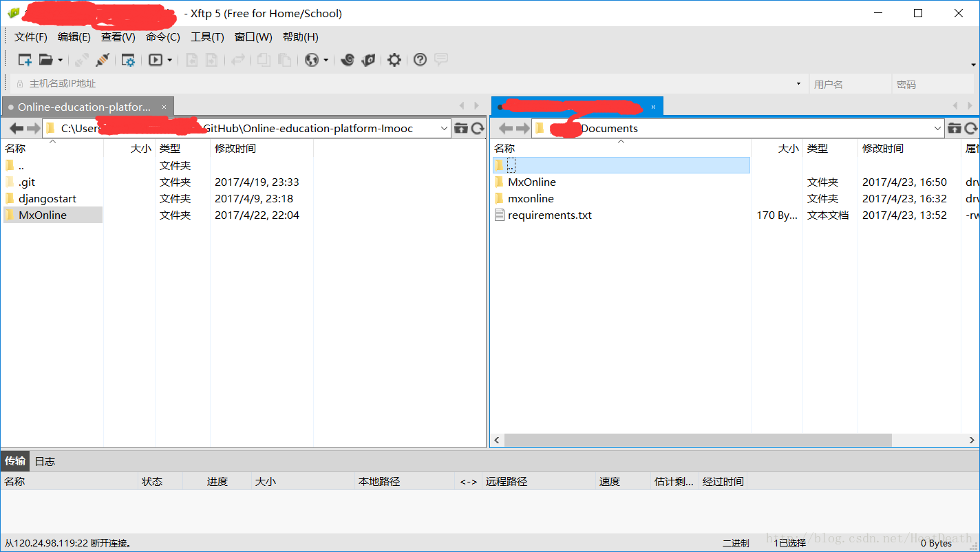This screenshot has width=980, height=552.
Task: Click the 密码 password field
Action: (x=933, y=84)
